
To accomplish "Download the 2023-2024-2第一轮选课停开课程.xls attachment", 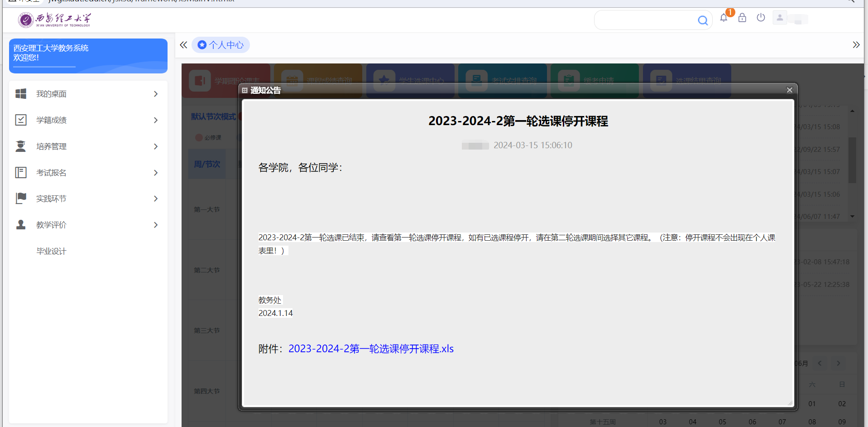I will pyautogui.click(x=371, y=349).
